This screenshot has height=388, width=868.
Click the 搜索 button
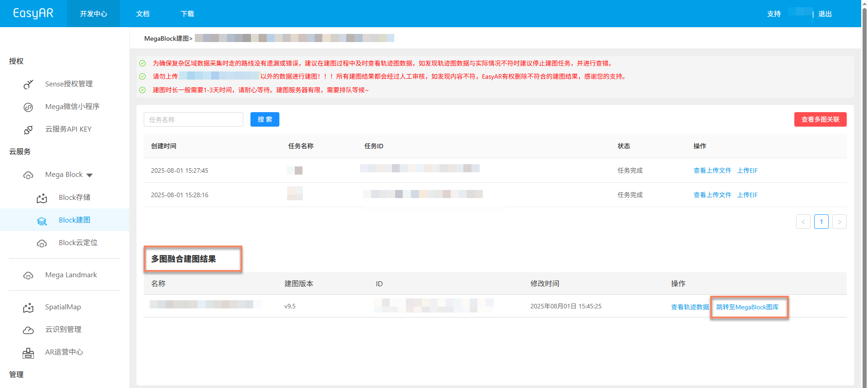[x=265, y=119]
